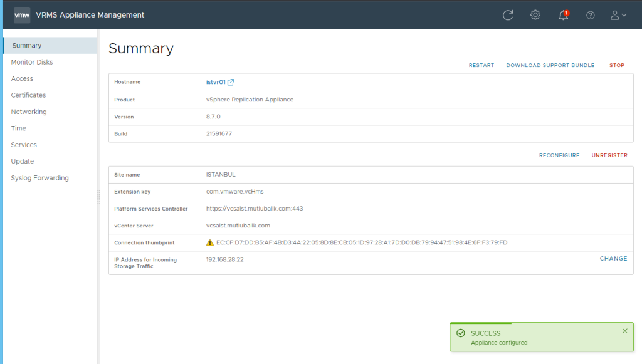Open the notifications bell icon
642x364 pixels.
click(564, 15)
